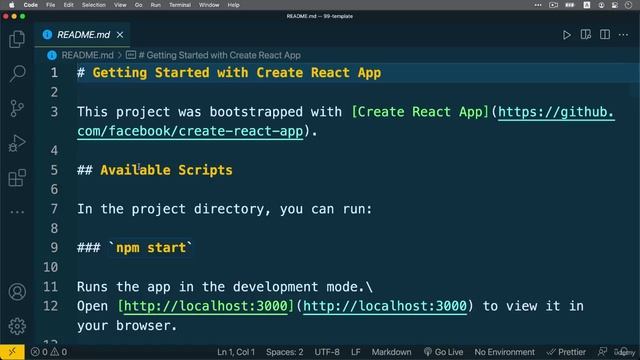Open the View menu
Screen dimensions: 640x360
120,5
